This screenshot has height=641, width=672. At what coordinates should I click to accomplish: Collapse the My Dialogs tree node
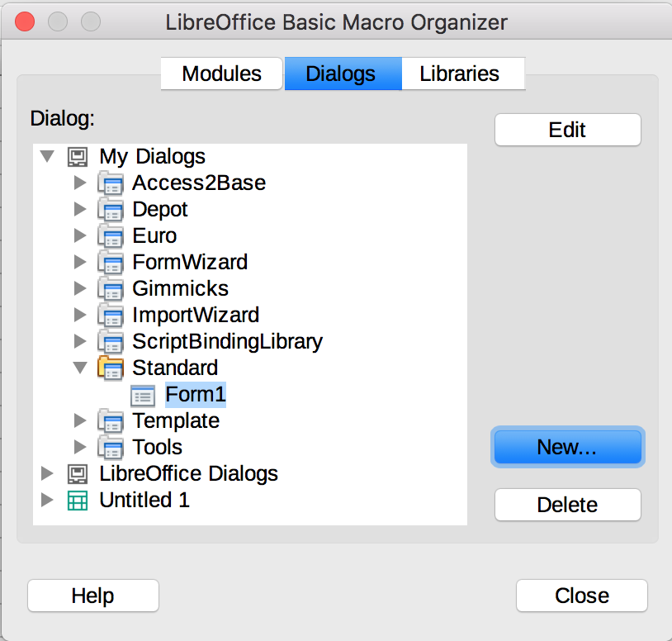pyautogui.click(x=47, y=156)
